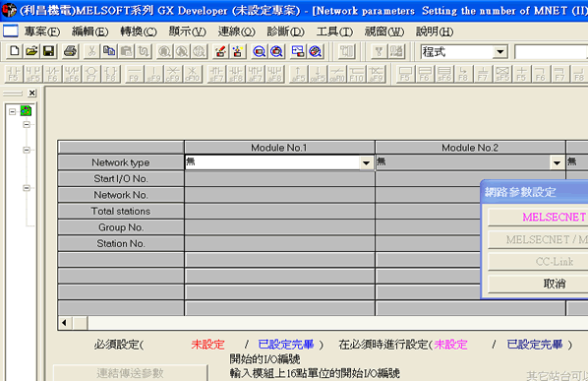Click the Write to PLC icon
The width and height of the screenshot is (588, 381).
click(220, 51)
